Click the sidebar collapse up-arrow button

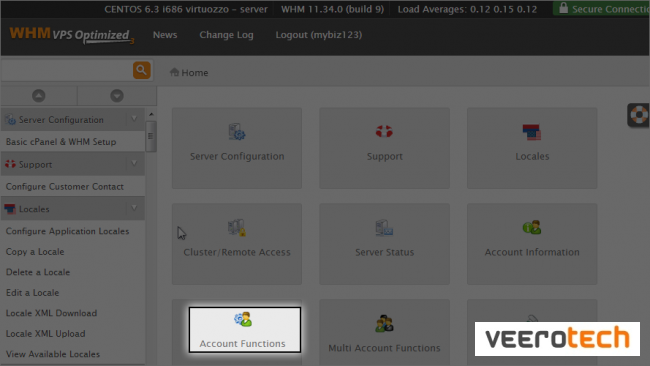(39, 96)
